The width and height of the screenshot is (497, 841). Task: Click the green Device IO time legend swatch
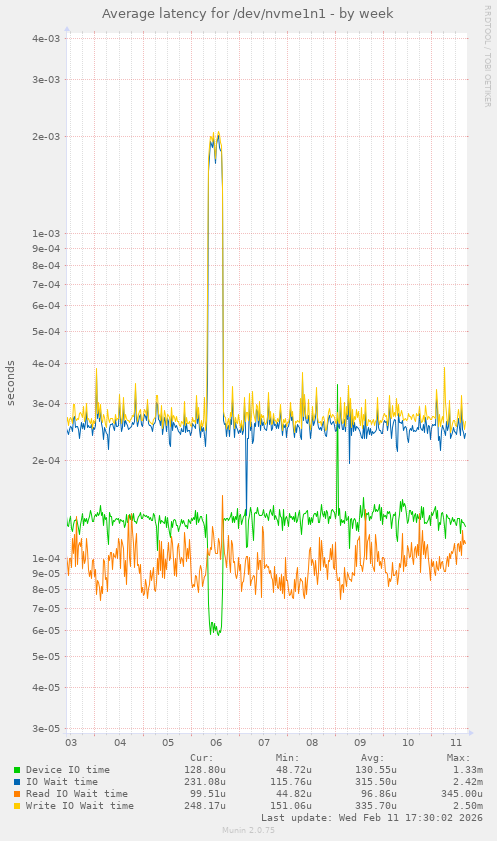pos(17,770)
